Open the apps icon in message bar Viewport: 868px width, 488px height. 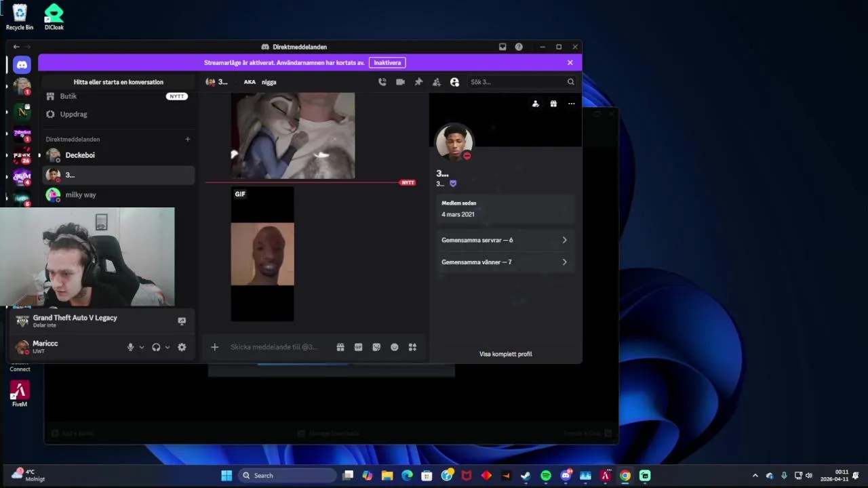click(412, 347)
